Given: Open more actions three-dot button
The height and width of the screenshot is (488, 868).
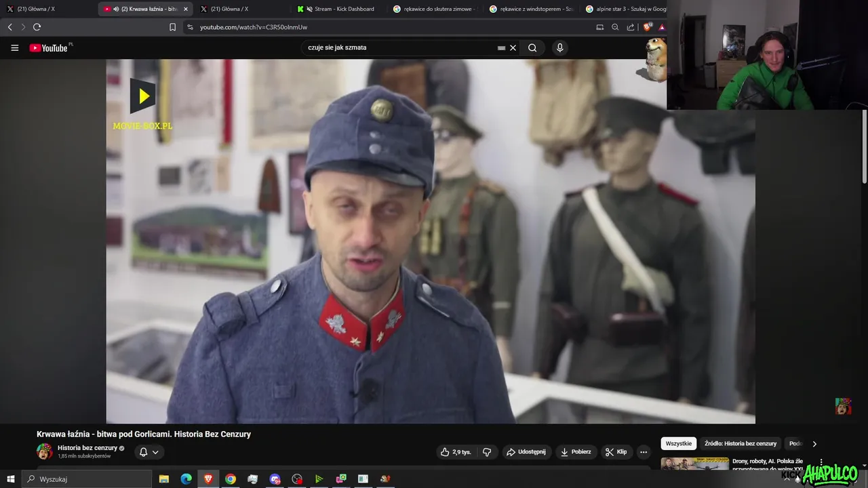Looking at the screenshot, I should coord(644,452).
